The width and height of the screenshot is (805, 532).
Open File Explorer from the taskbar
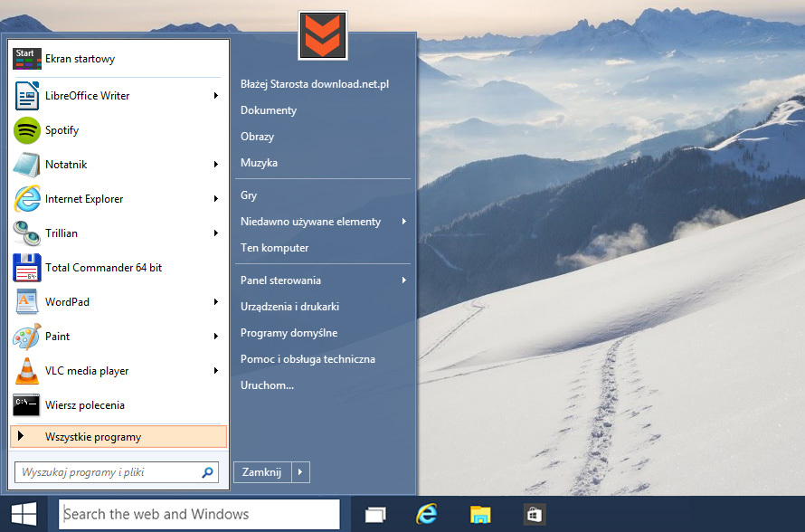pyautogui.click(x=480, y=514)
